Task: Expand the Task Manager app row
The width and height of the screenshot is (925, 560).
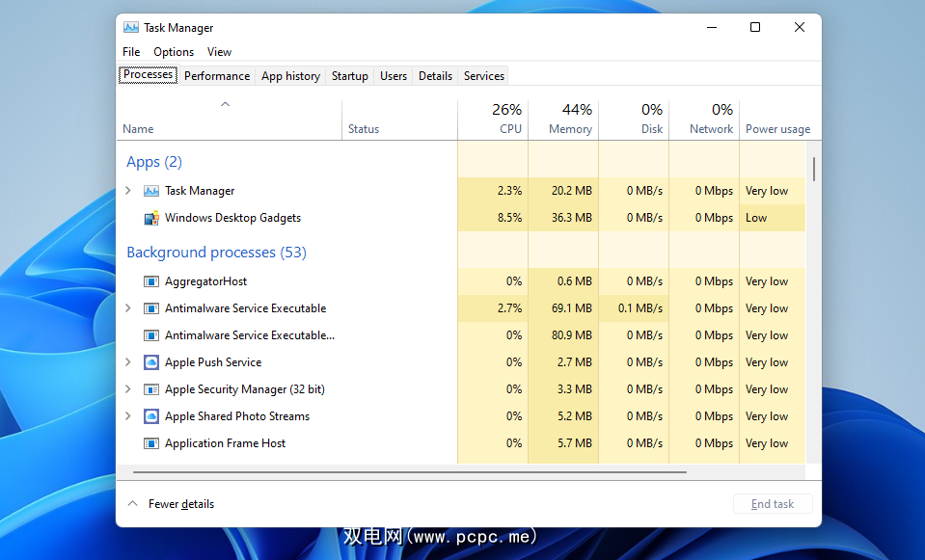Action: click(128, 191)
